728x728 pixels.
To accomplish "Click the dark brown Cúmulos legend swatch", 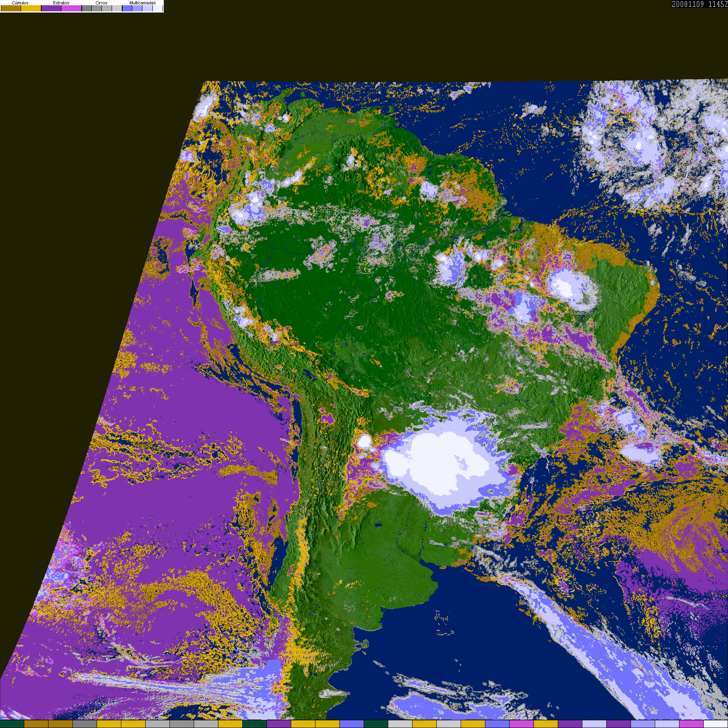I will pos(11,8).
